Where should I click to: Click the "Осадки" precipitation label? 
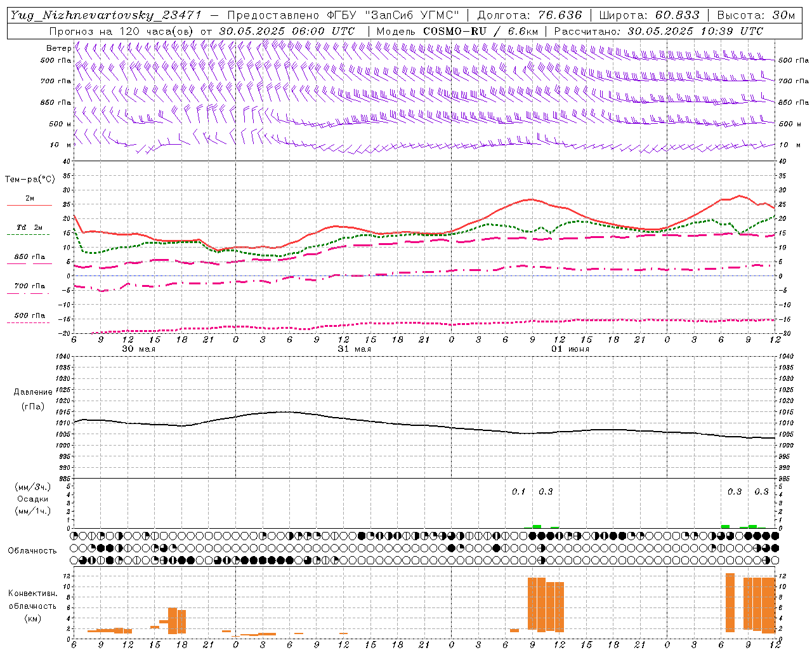32,499
